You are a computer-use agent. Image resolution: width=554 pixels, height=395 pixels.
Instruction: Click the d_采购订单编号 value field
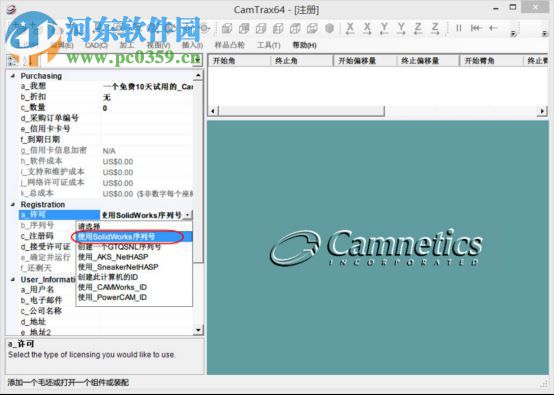click(147, 118)
